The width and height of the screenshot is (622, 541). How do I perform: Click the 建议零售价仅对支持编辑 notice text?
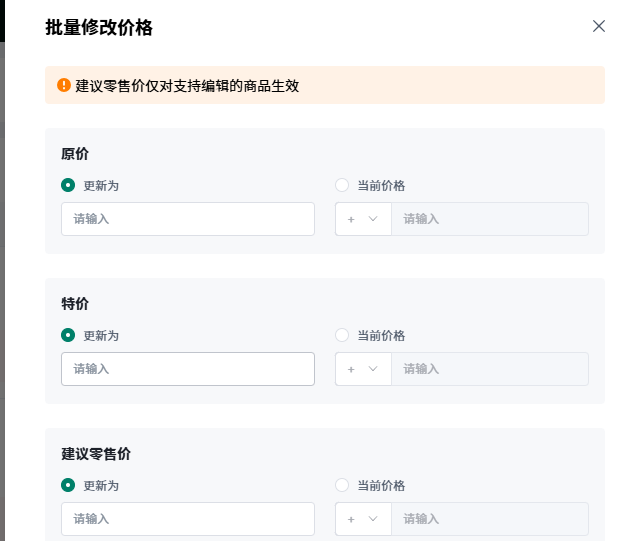click(x=187, y=86)
